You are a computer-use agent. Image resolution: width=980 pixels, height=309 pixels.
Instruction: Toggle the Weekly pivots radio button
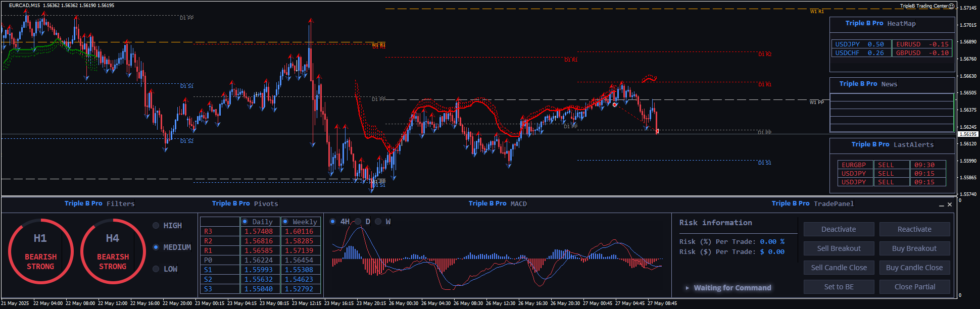[285, 222]
